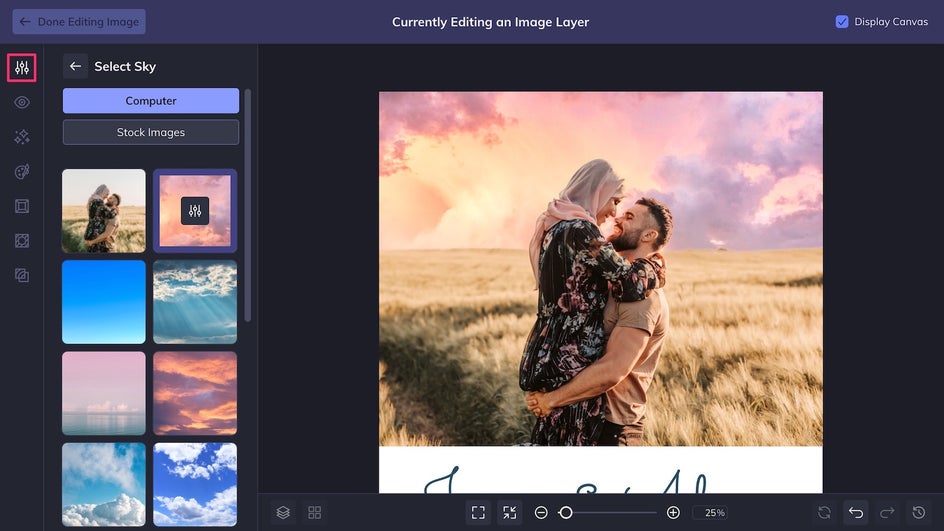Screen dimensions: 944x531
Task: Fit canvas to screen icon
Action: click(478, 512)
